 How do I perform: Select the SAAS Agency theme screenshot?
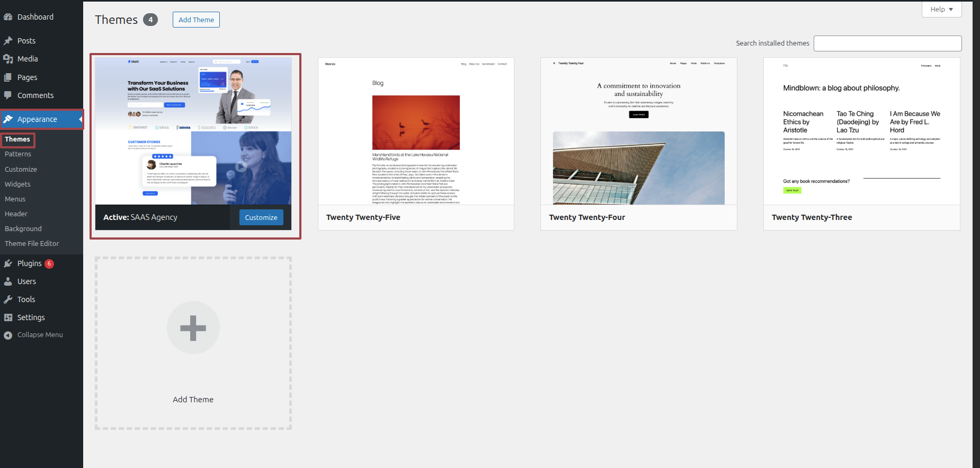193,131
